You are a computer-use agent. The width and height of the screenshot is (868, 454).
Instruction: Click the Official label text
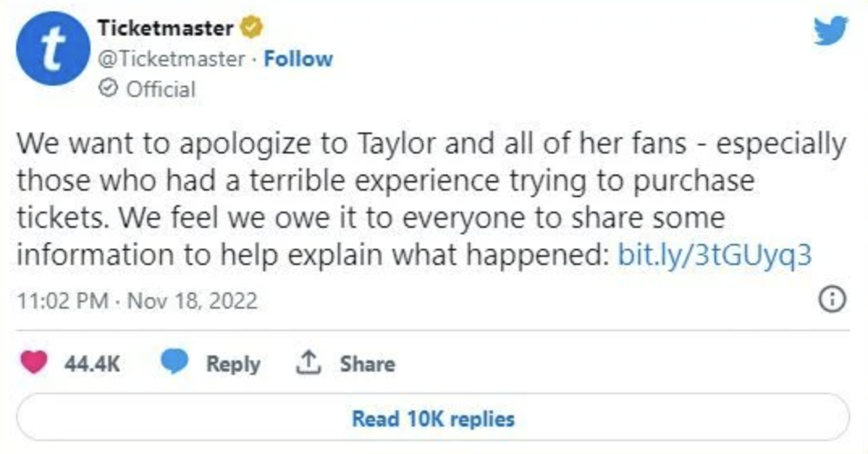[x=161, y=89]
